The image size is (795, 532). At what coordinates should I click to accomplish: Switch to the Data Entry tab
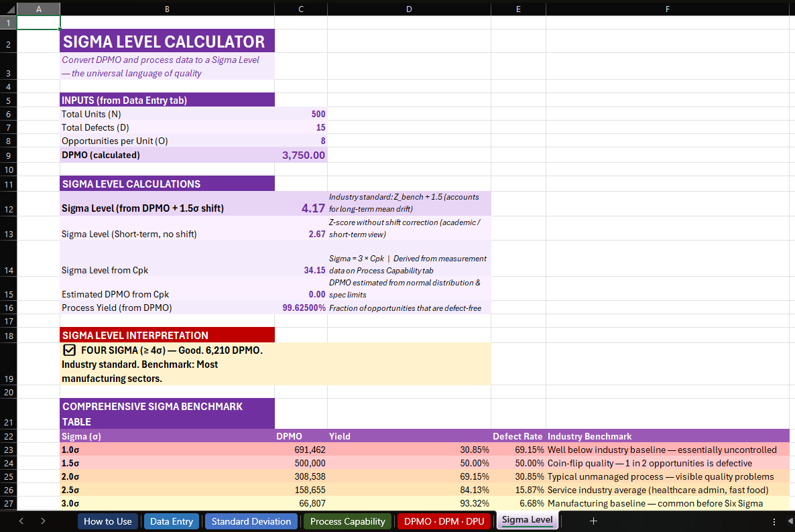(x=171, y=521)
